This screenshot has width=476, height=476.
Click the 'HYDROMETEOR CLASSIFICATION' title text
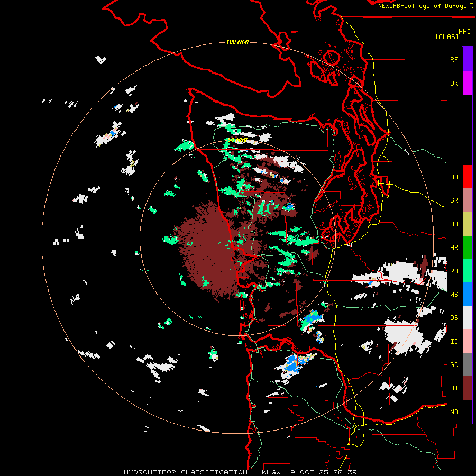pos(186,472)
